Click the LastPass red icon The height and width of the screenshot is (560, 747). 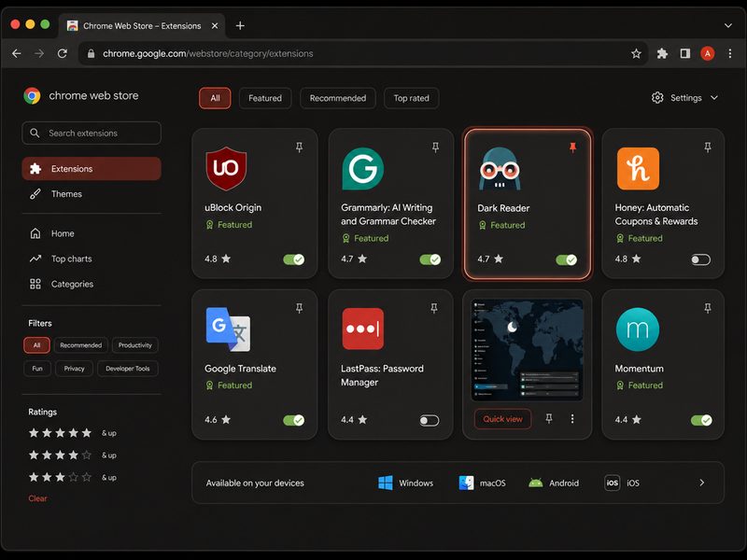point(363,329)
